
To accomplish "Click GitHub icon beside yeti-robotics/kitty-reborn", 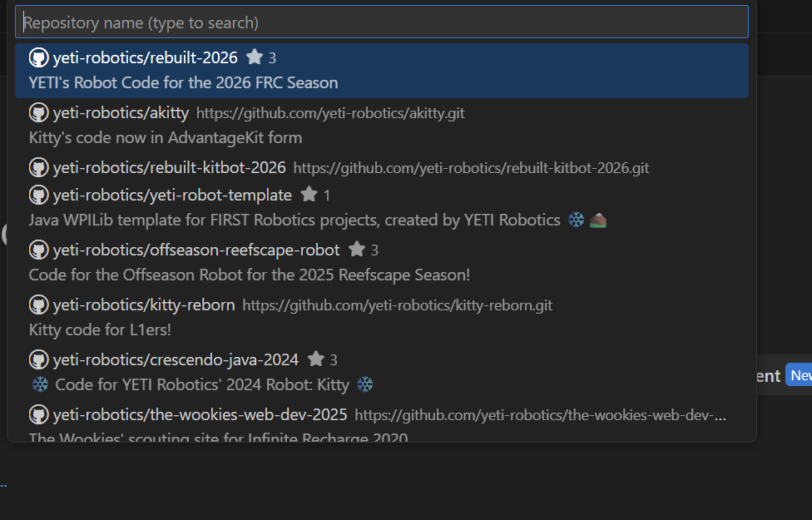I will click(38, 305).
